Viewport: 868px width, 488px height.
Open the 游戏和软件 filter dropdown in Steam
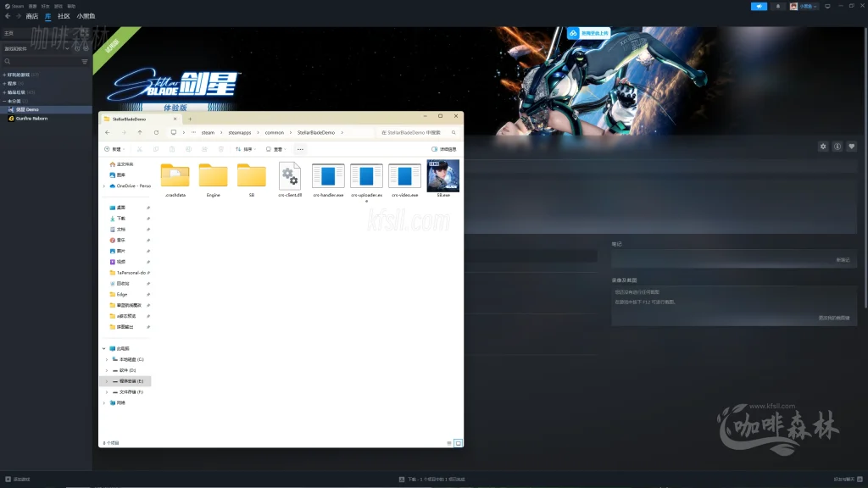point(36,48)
